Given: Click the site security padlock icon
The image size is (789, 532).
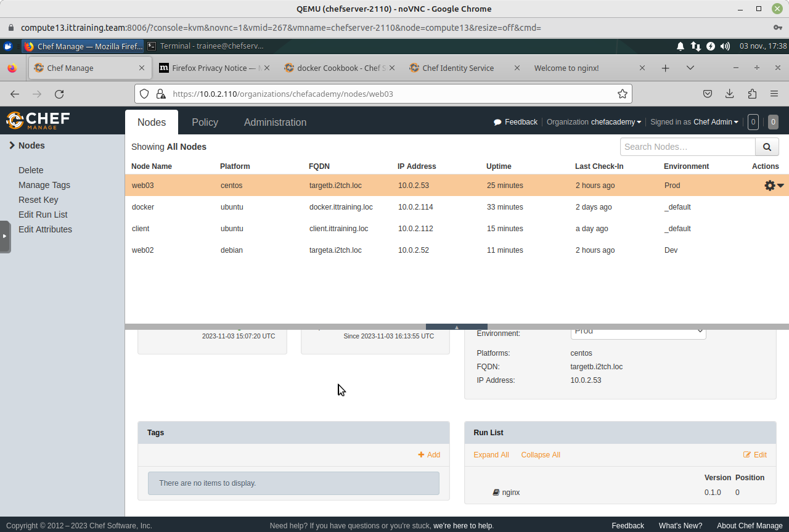Looking at the screenshot, I should pyautogui.click(x=161, y=94).
